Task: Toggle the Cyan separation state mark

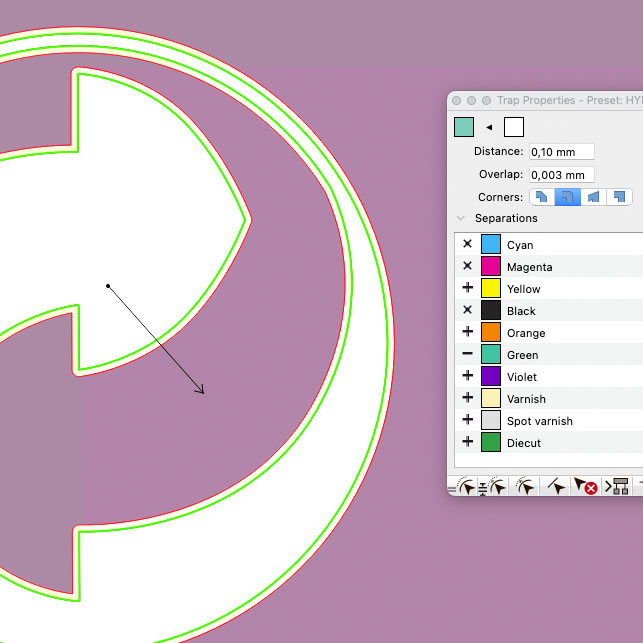Action: 467,244
